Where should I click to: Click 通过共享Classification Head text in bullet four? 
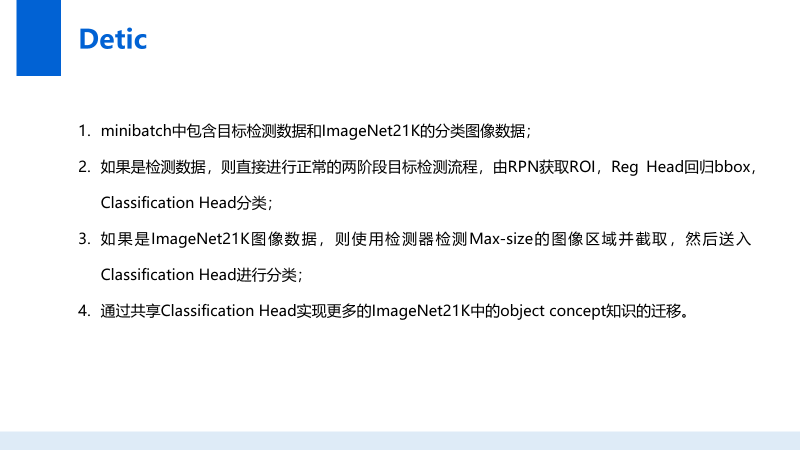[x=198, y=311]
